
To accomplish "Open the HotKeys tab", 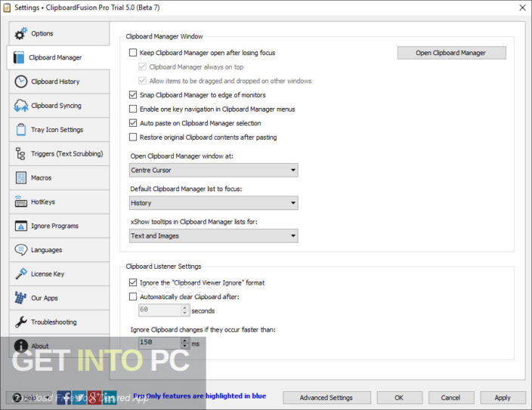I will (x=60, y=202).
